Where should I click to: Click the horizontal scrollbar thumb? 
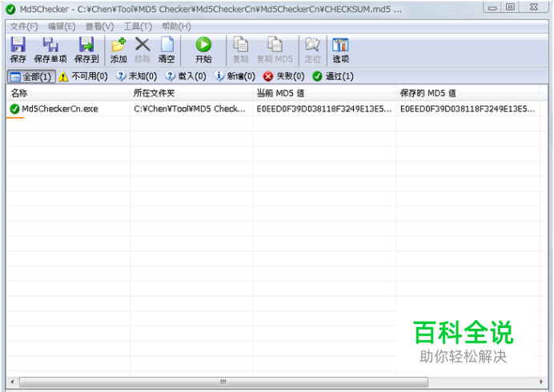click(223, 382)
